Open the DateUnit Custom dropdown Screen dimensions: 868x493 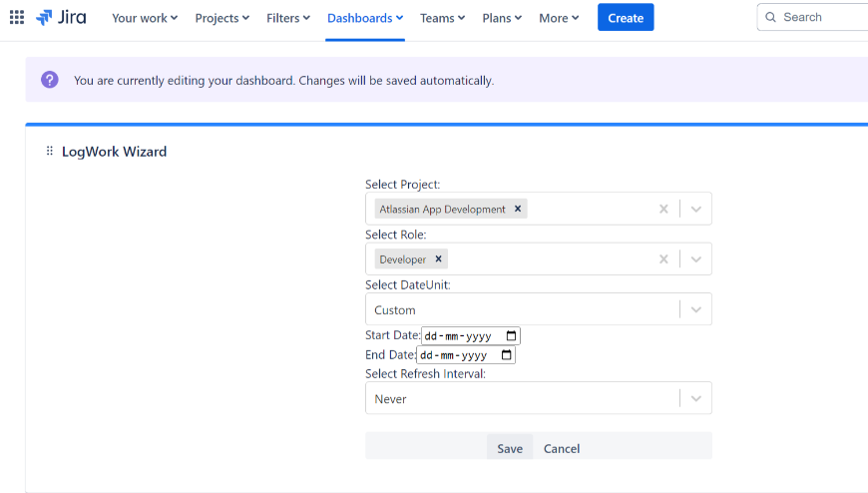538,309
